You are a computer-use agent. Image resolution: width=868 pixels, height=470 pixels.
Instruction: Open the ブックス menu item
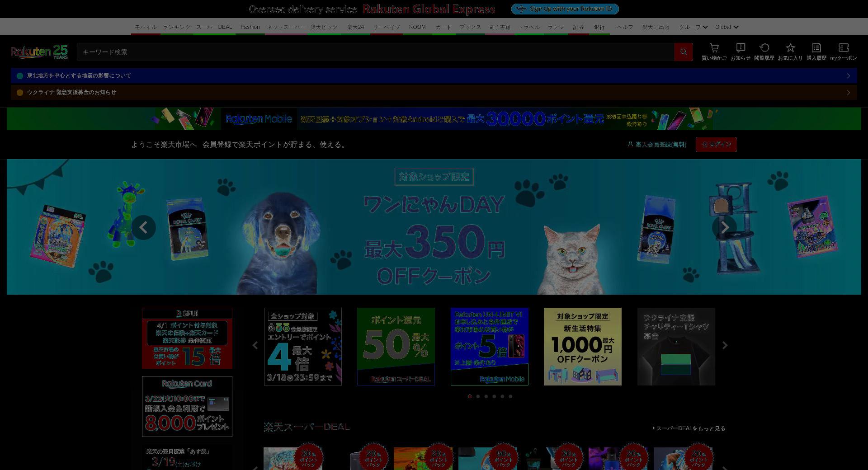click(x=470, y=27)
